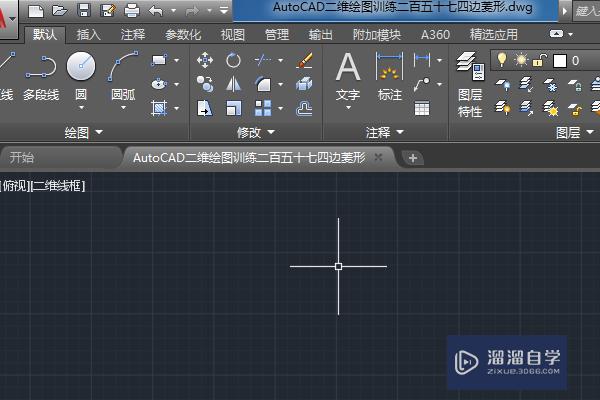Select the 圆 circle tool
Image resolution: width=600 pixels, height=400 pixels.
coord(81,75)
